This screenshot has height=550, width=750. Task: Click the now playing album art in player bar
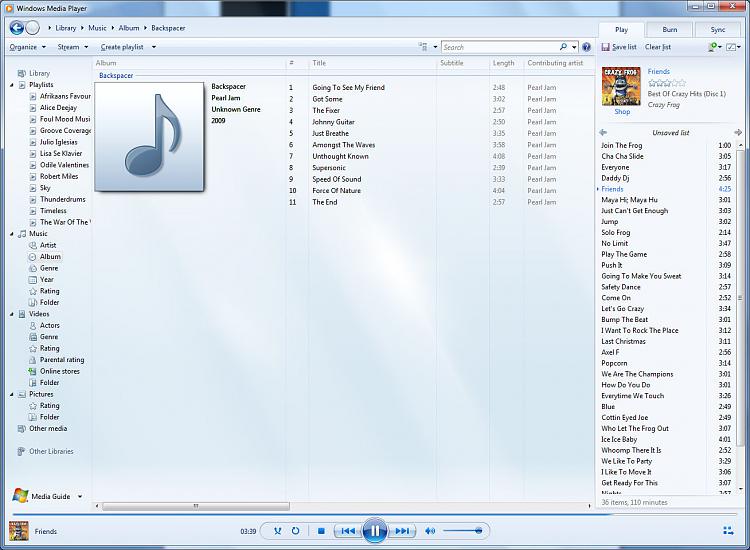click(19, 531)
